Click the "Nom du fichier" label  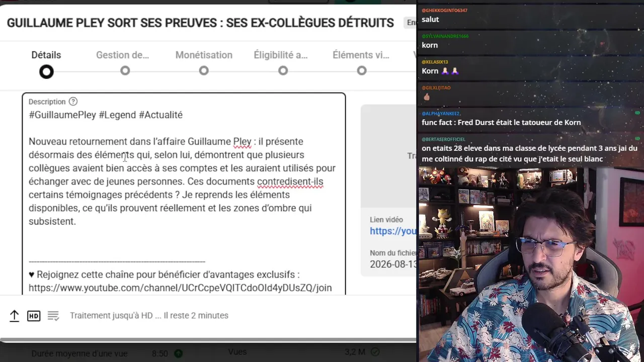(393, 253)
